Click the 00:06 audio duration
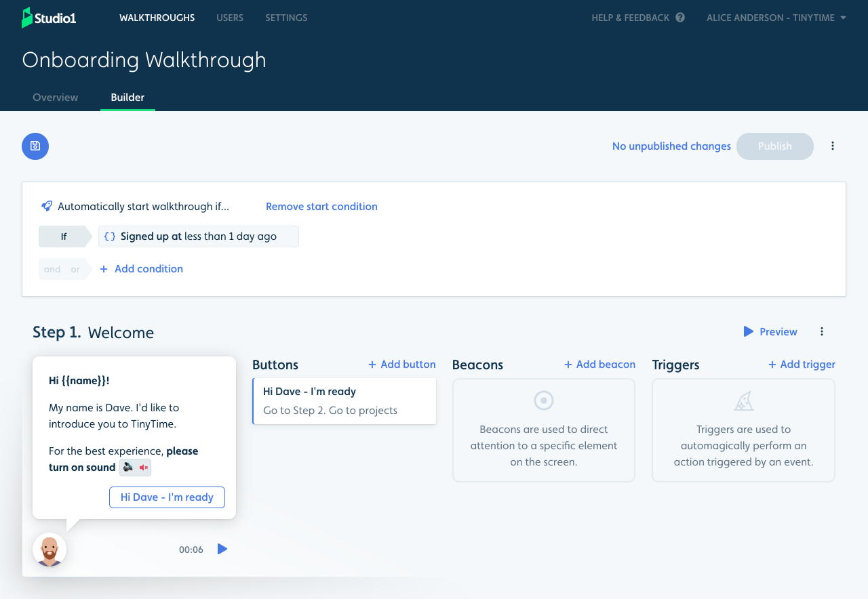 191,550
